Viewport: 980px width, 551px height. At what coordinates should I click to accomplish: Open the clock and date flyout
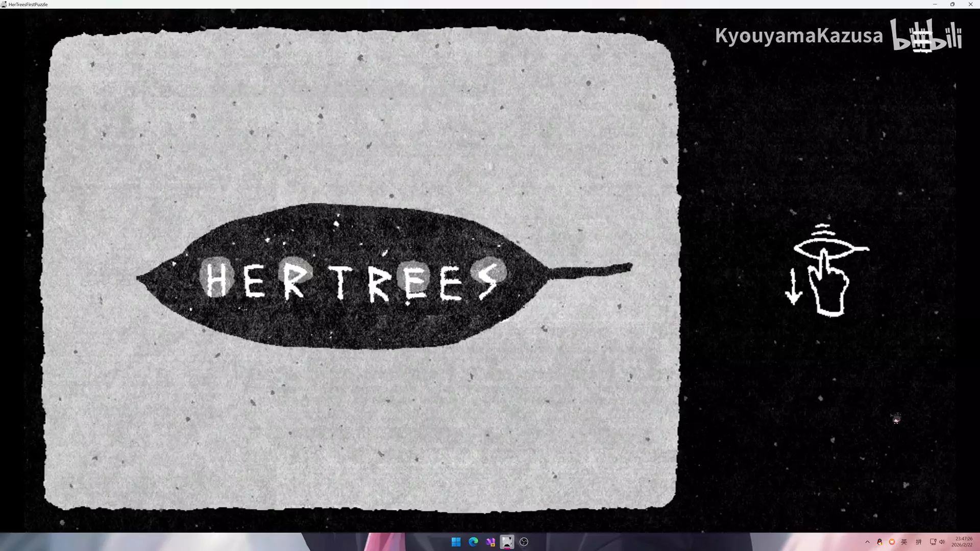pyautogui.click(x=962, y=542)
